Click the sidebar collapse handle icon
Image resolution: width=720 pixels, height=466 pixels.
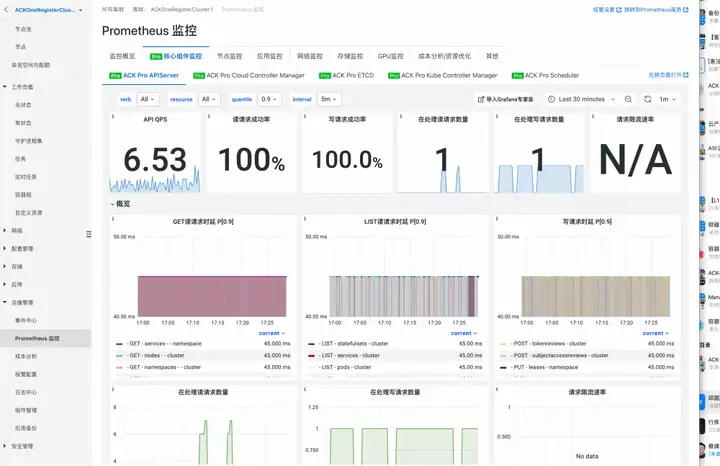click(x=89, y=234)
